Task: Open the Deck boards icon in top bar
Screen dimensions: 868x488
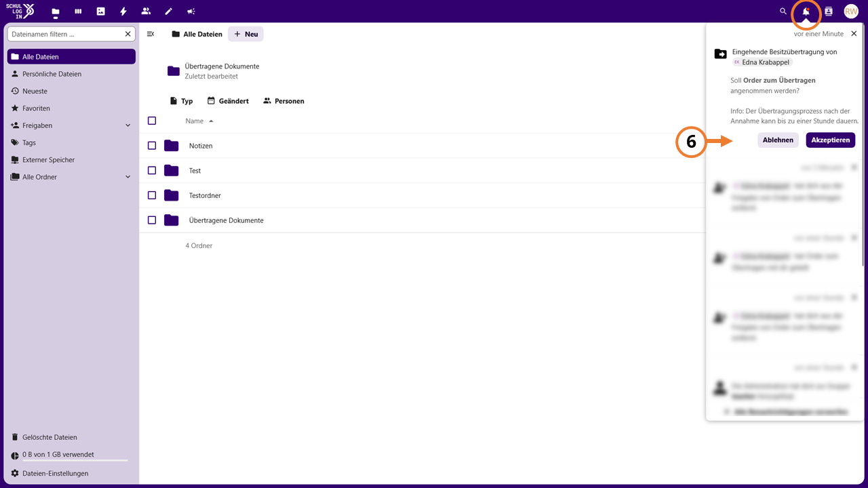Action: click(x=78, y=12)
